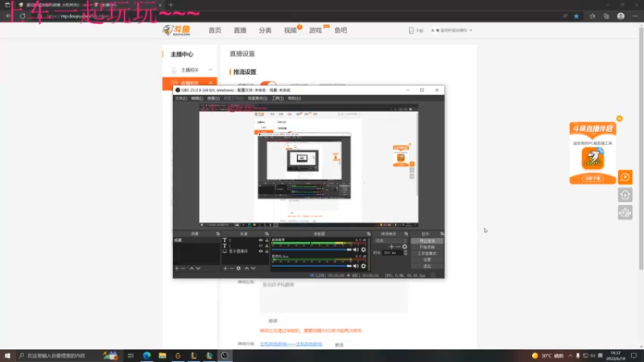Open the Windows Start menu
This screenshot has height=362, width=644.
[7, 356]
